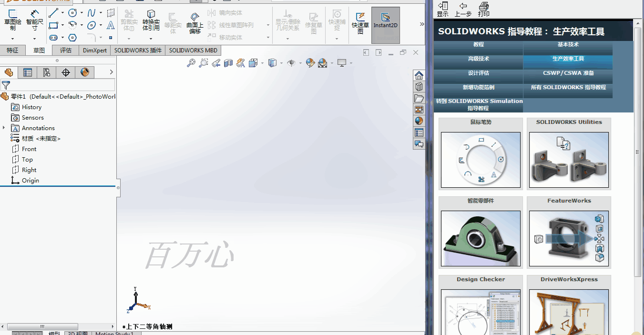This screenshot has width=644, height=335.
Task: Open the DimXpertManager crosshair tab
Action: click(x=66, y=72)
